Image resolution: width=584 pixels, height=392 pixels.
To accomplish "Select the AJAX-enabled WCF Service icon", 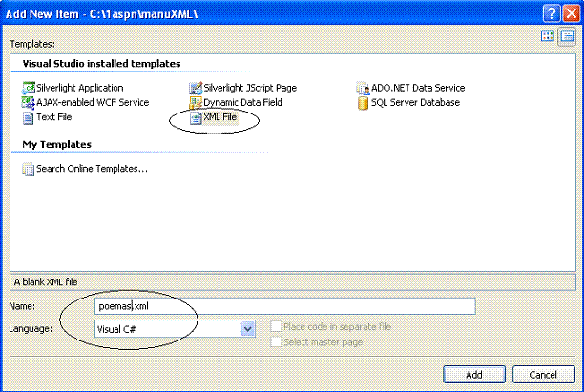I will coord(29,102).
